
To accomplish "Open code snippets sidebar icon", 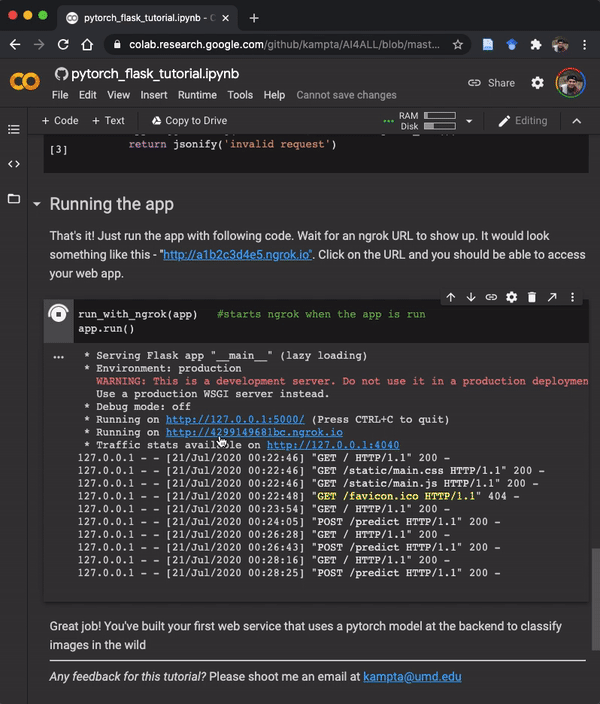I will tap(14, 164).
